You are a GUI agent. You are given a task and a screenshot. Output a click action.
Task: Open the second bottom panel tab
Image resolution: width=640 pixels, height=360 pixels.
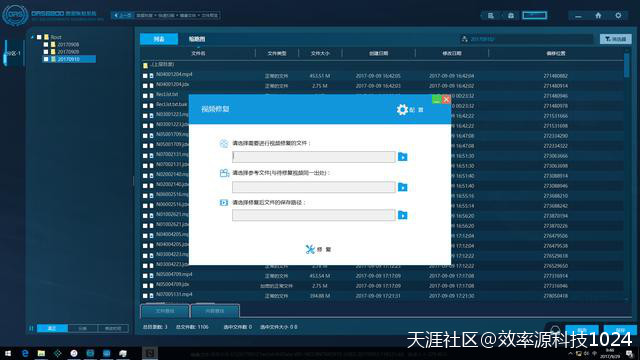point(215,311)
